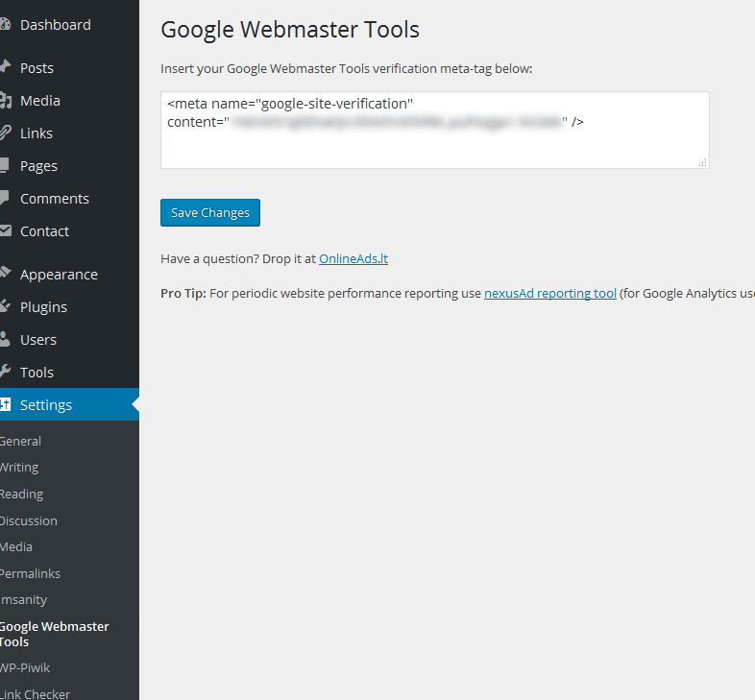Open the nexusAd reporting tool link

(x=550, y=294)
